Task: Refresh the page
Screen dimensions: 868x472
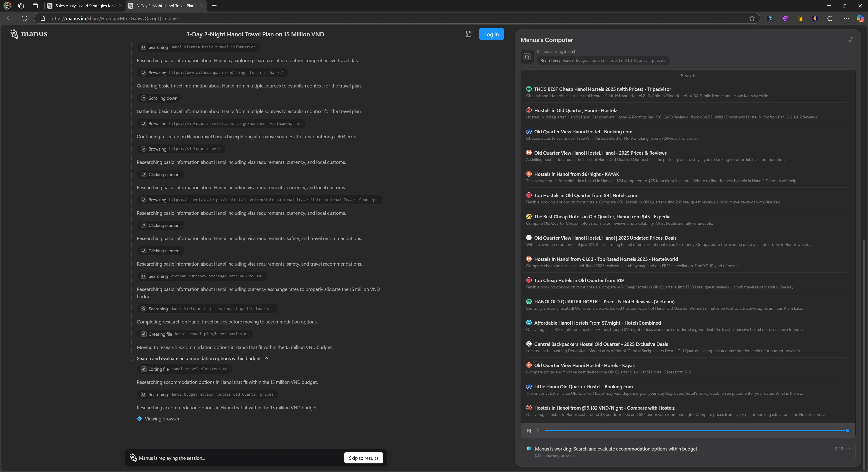Action: click(x=24, y=18)
